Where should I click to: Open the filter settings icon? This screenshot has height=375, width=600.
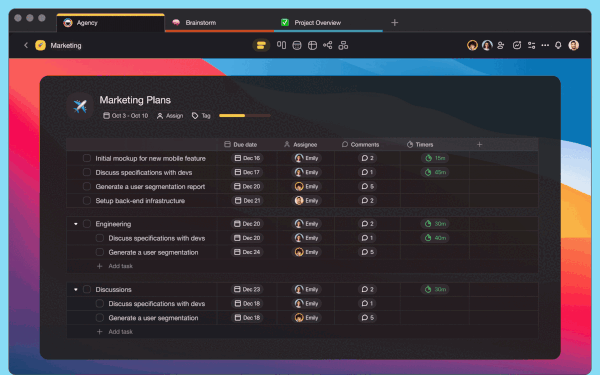[x=532, y=46]
